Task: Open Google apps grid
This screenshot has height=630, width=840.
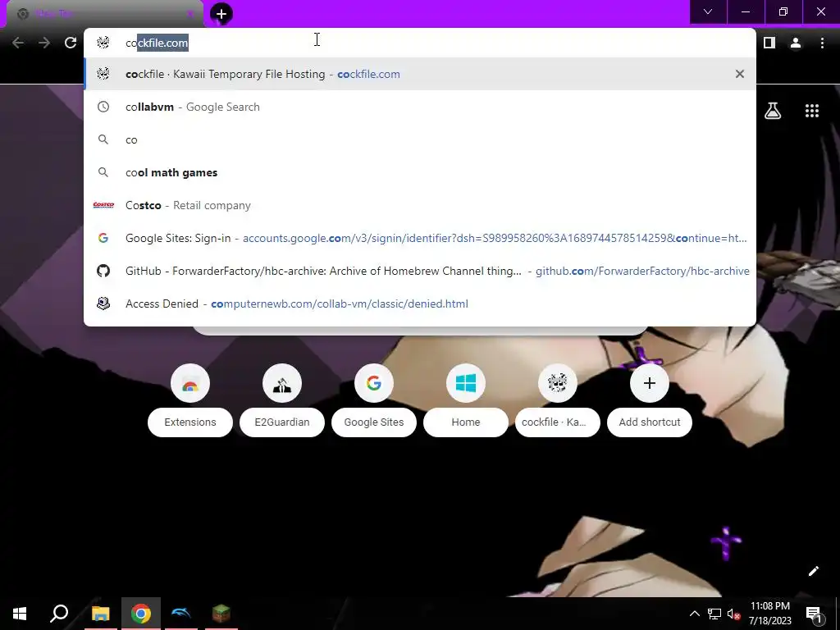Action: [x=812, y=111]
